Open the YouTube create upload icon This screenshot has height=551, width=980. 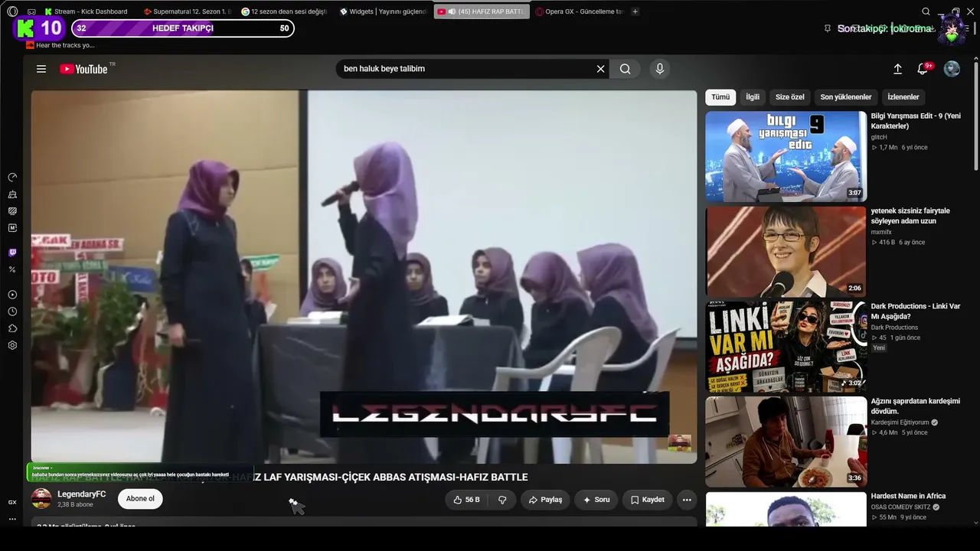[897, 69]
